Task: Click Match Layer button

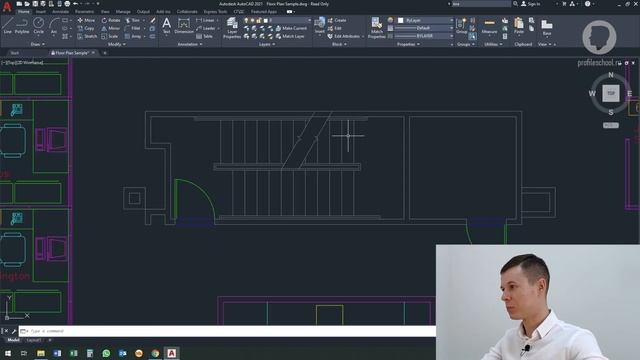Action: point(290,36)
